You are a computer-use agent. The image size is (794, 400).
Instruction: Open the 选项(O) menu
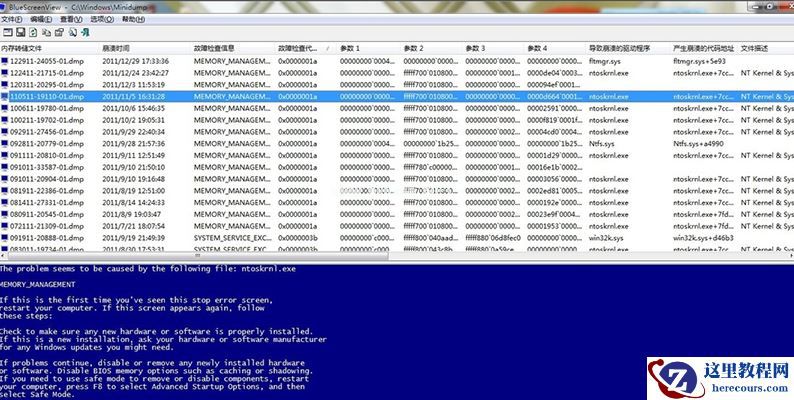(x=102, y=19)
